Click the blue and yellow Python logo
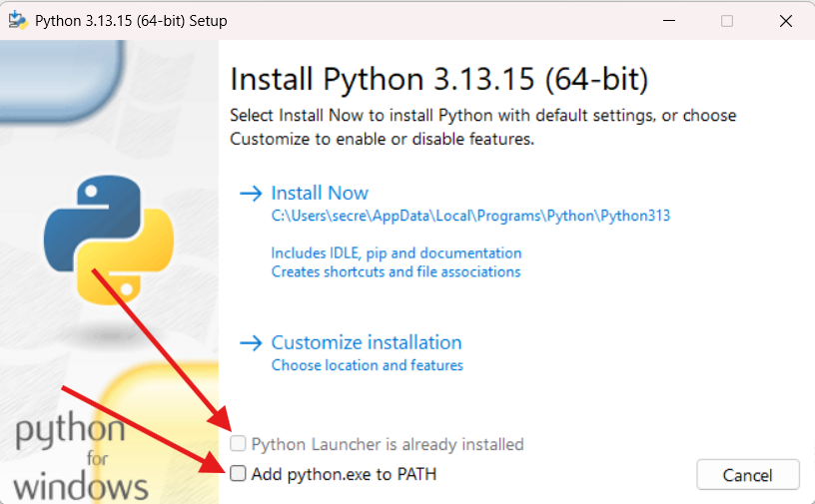Image resolution: width=815 pixels, height=504 pixels. tap(109, 240)
